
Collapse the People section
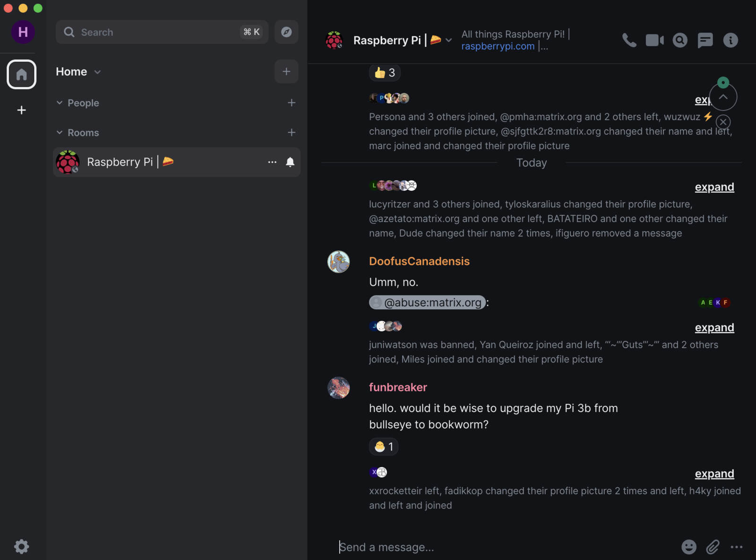coord(60,103)
